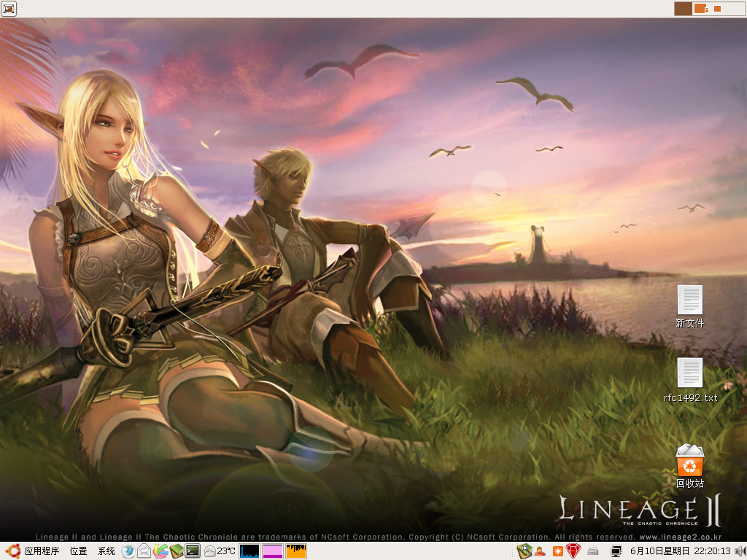Screen dimensions: 747x560
Task: Click the orange network monitor graph
Action: pos(296,551)
